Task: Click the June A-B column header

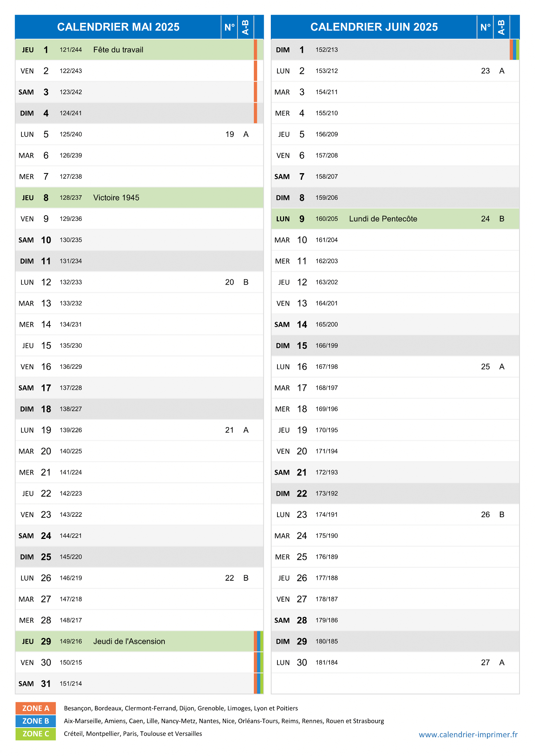Action: [501, 27]
